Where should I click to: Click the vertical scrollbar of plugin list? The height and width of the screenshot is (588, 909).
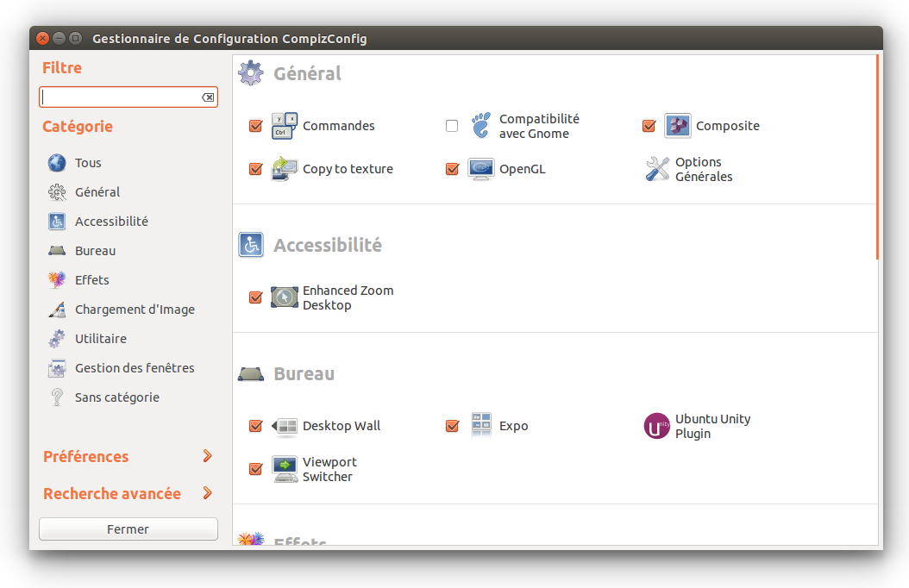click(x=877, y=157)
